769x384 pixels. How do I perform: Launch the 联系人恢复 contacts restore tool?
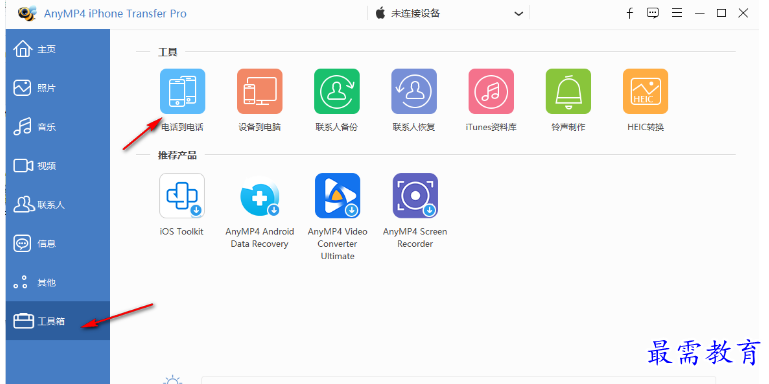[414, 92]
